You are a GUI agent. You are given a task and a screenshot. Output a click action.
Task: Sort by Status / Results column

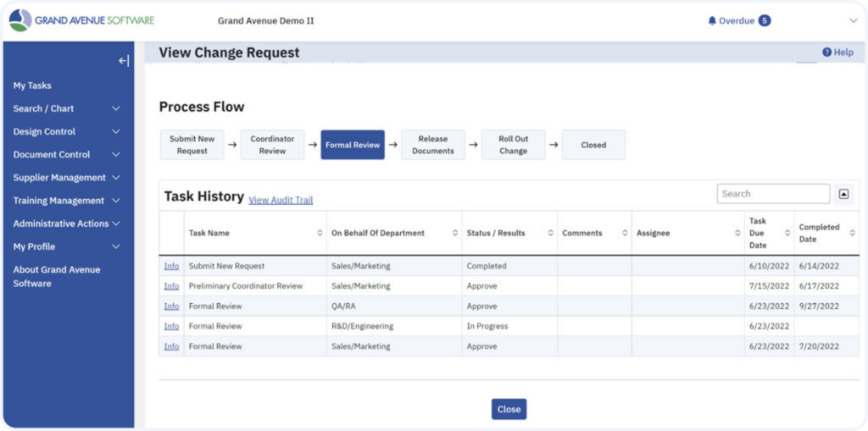551,233
